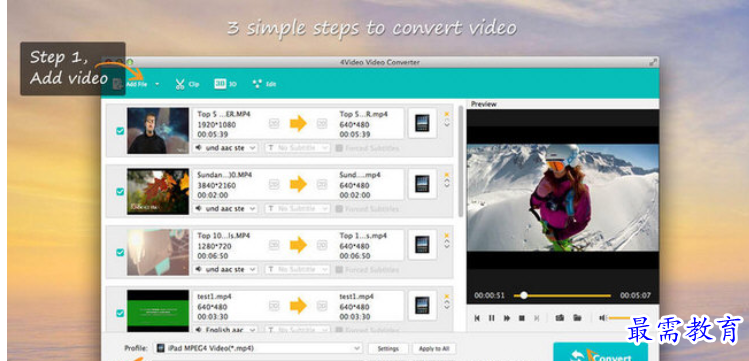Click the Apply to All button
The image size is (749, 361).
pos(434,349)
